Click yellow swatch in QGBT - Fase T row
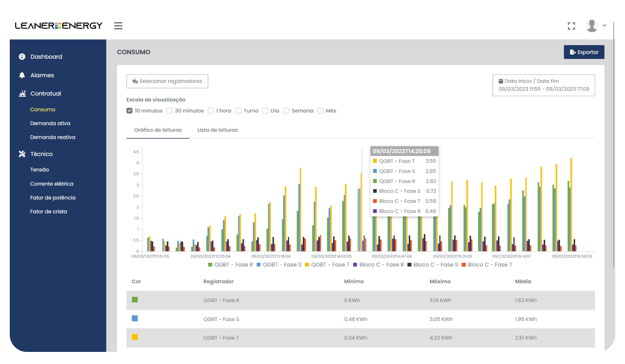 coord(135,337)
